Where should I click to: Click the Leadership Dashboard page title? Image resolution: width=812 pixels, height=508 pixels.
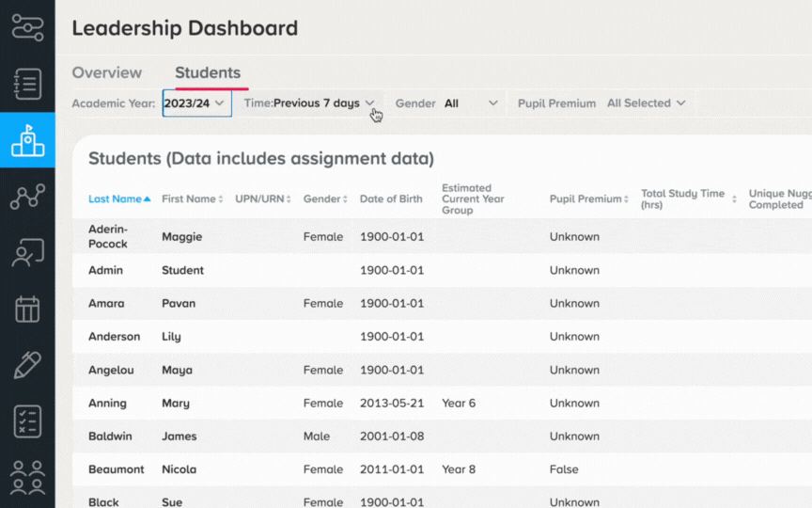tap(185, 28)
